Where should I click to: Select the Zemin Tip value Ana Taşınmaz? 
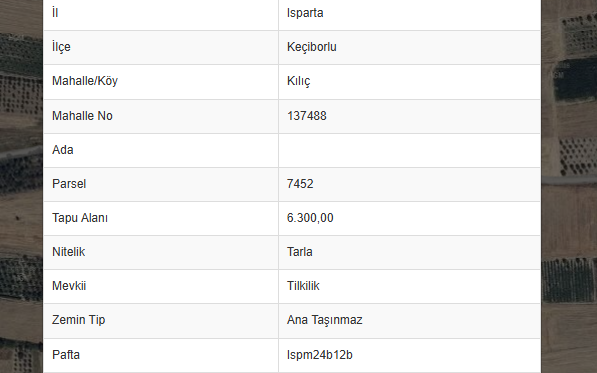324,320
